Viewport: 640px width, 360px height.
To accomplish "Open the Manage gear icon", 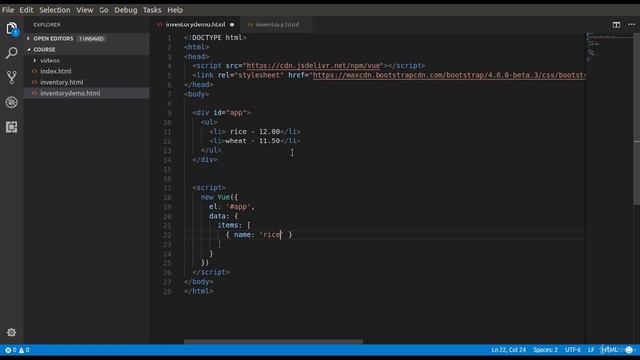I will point(11,332).
